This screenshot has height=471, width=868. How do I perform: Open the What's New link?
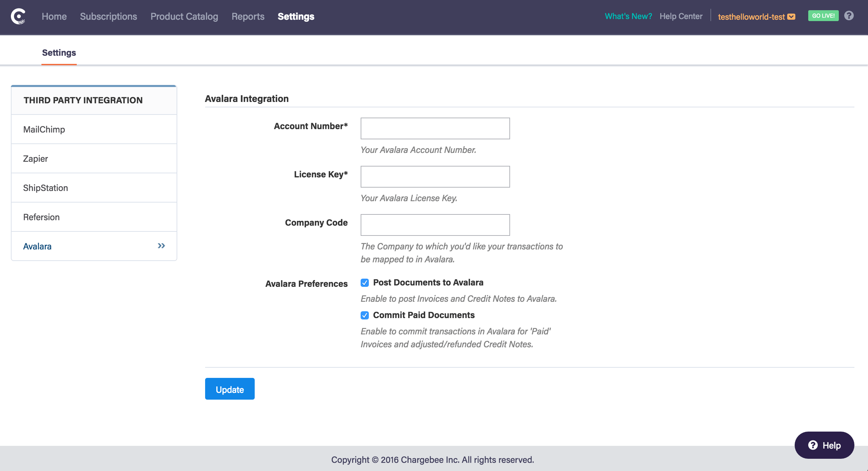tap(628, 16)
